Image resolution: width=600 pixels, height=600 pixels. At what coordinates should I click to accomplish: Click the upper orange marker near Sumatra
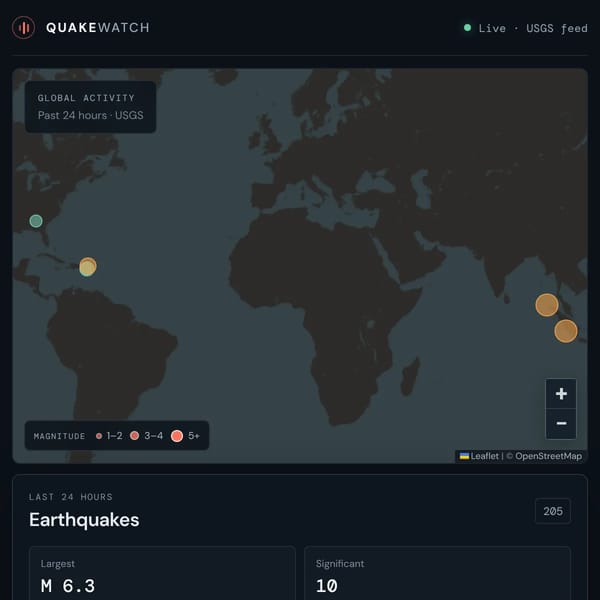coord(546,305)
